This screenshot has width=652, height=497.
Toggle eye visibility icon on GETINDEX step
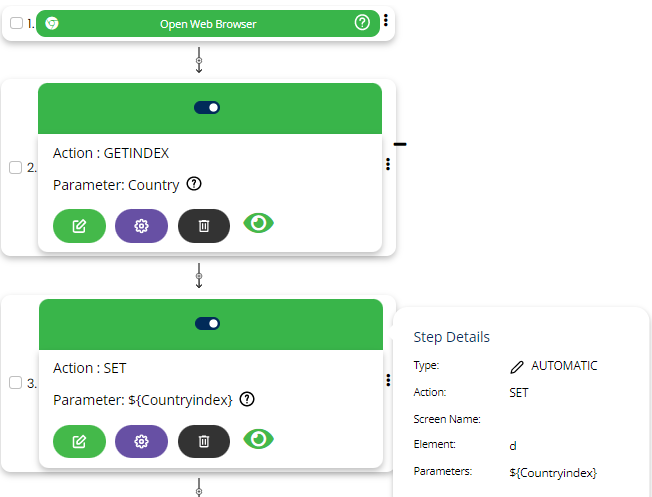point(259,224)
